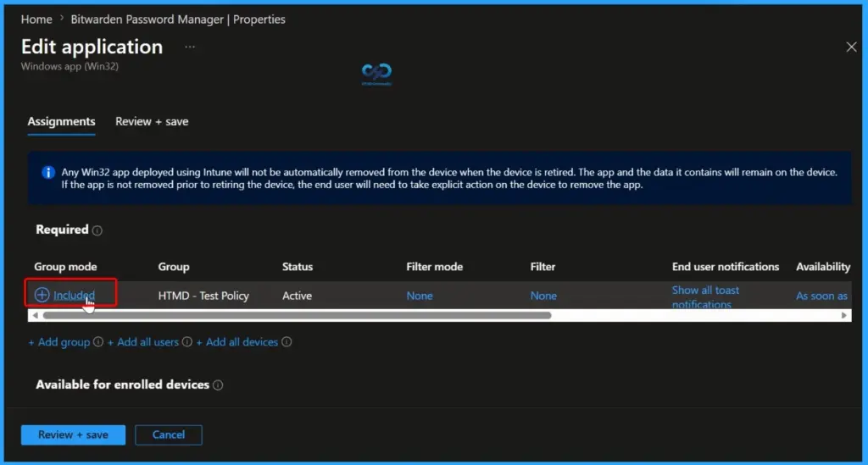This screenshot has width=868, height=465.
Task: Click the Group mode column header
Action: click(x=65, y=267)
